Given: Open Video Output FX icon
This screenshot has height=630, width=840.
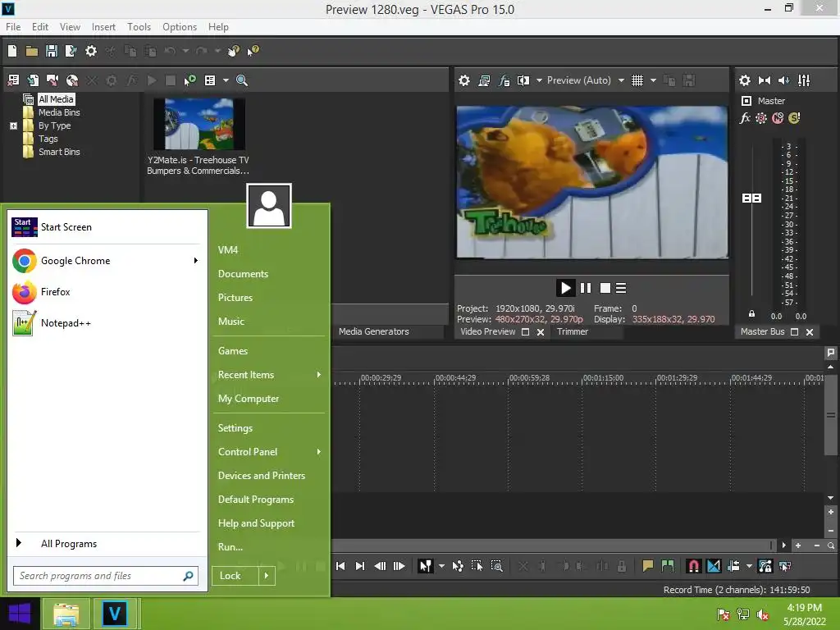Looking at the screenshot, I should click(504, 80).
